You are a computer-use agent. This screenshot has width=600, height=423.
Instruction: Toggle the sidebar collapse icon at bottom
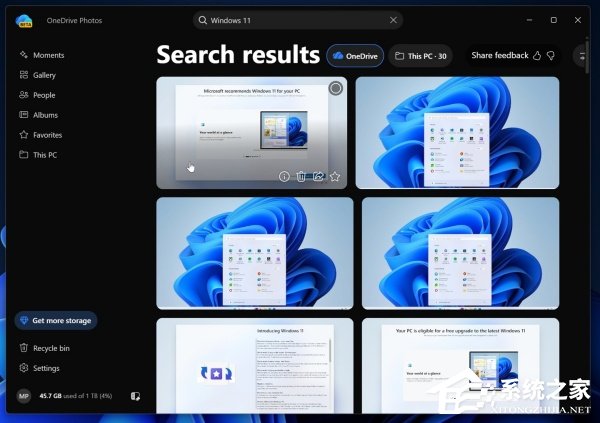[x=135, y=396]
